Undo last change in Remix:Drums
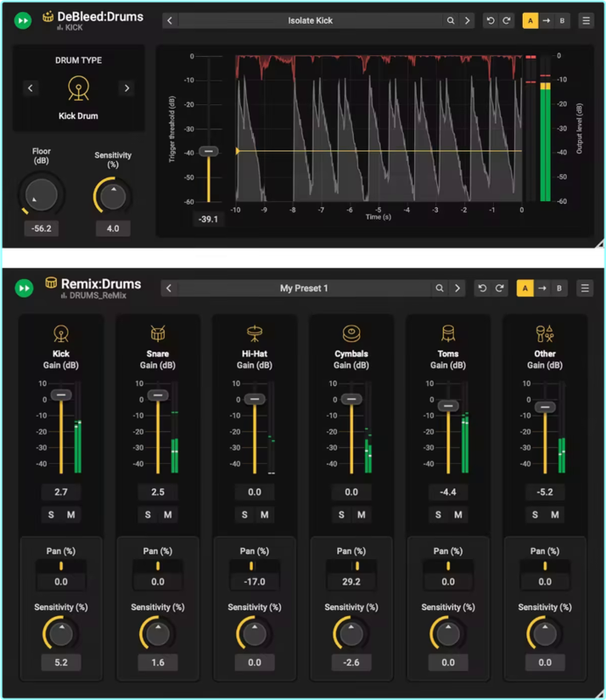This screenshot has height=700, width=606. (x=483, y=289)
